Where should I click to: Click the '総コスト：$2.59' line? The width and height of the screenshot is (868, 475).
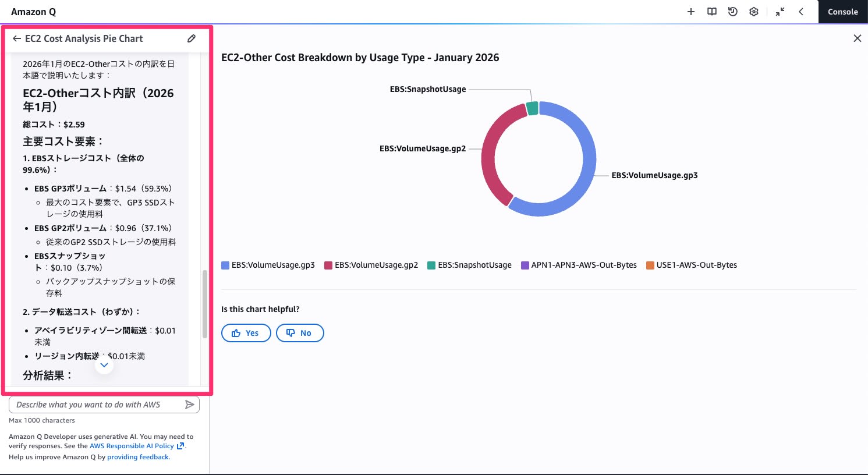coord(54,125)
